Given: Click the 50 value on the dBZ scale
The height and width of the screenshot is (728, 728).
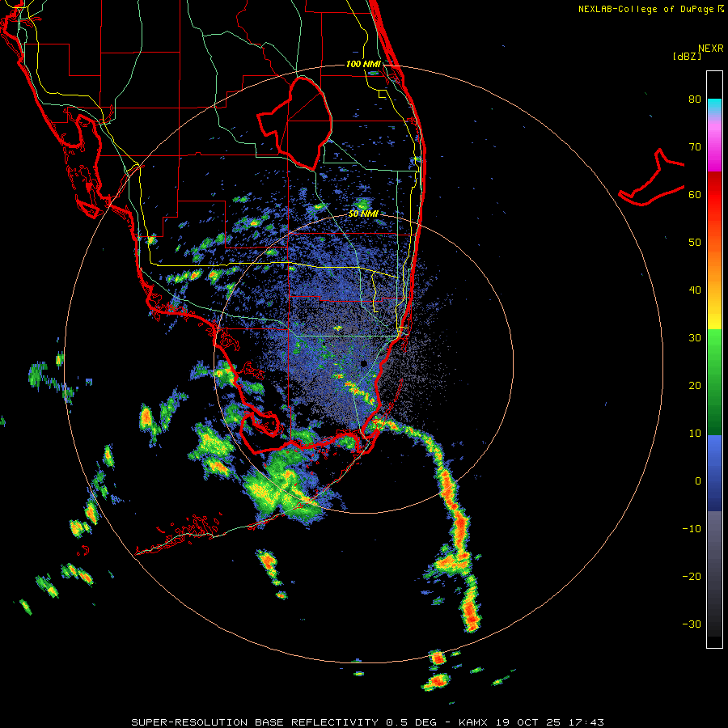Looking at the screenshot, I should [x=695, y=243].
